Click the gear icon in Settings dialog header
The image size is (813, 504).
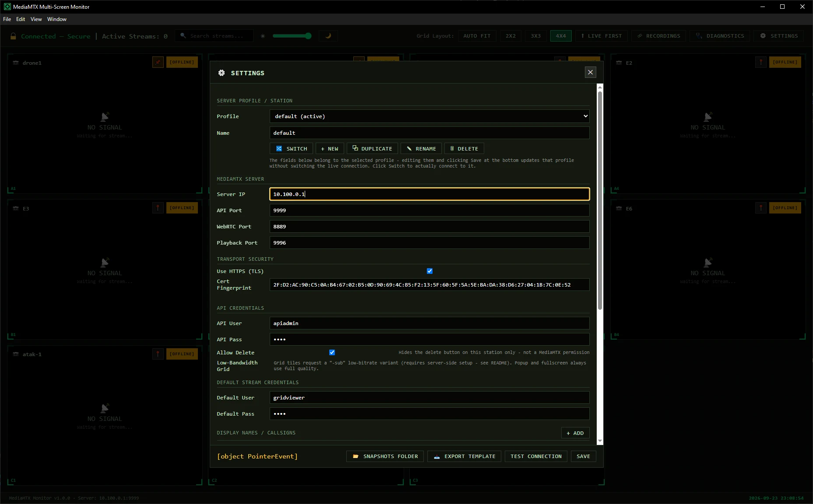point(222,73)
